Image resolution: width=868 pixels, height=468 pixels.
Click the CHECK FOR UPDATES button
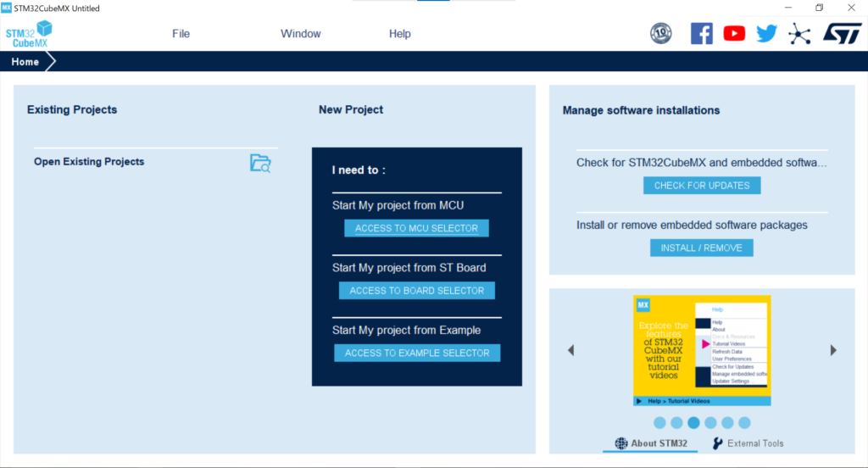click(x=702, y=186)
